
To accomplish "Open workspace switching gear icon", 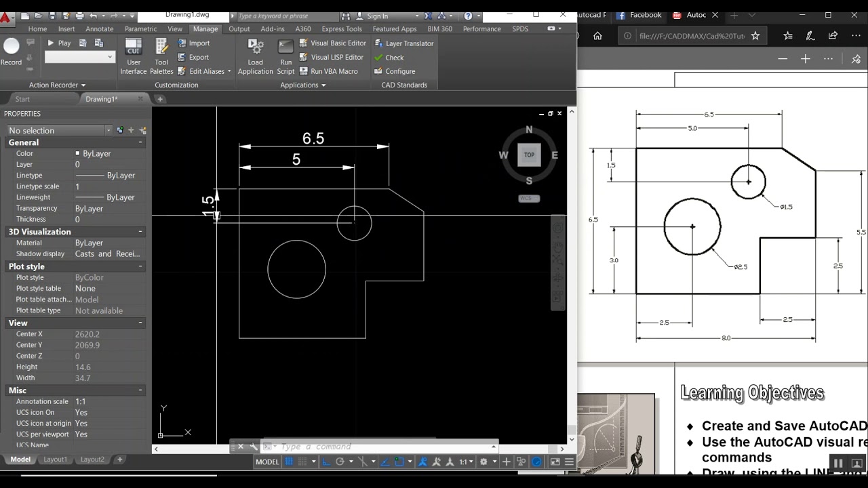I will click(484, 462).
